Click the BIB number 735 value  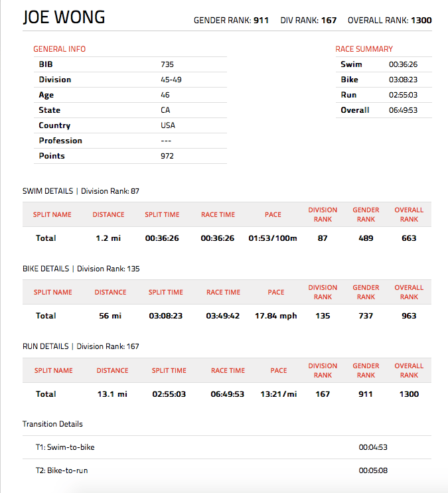167,64
